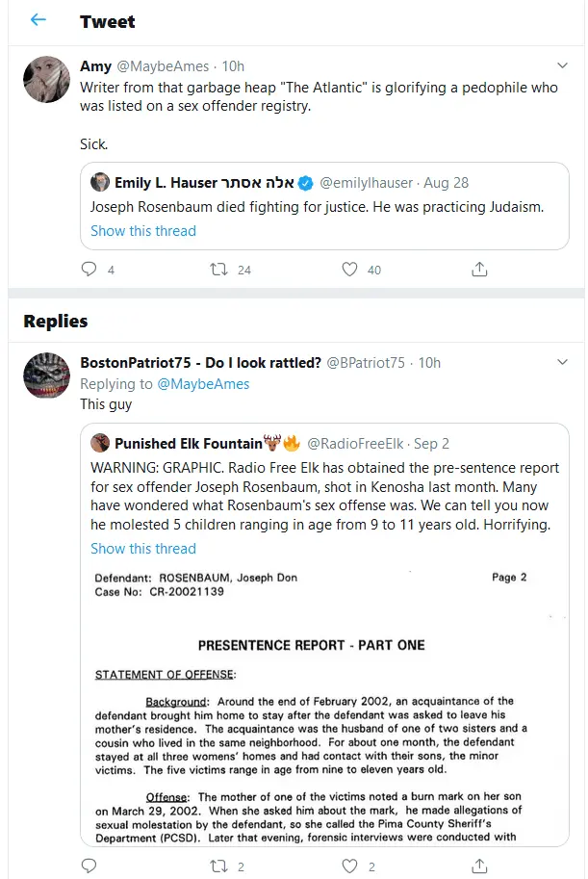Reply to BostonPatriot75's tweet
Image resolution: width=588 pixels, height=879 pixels.
click(89, 866)
